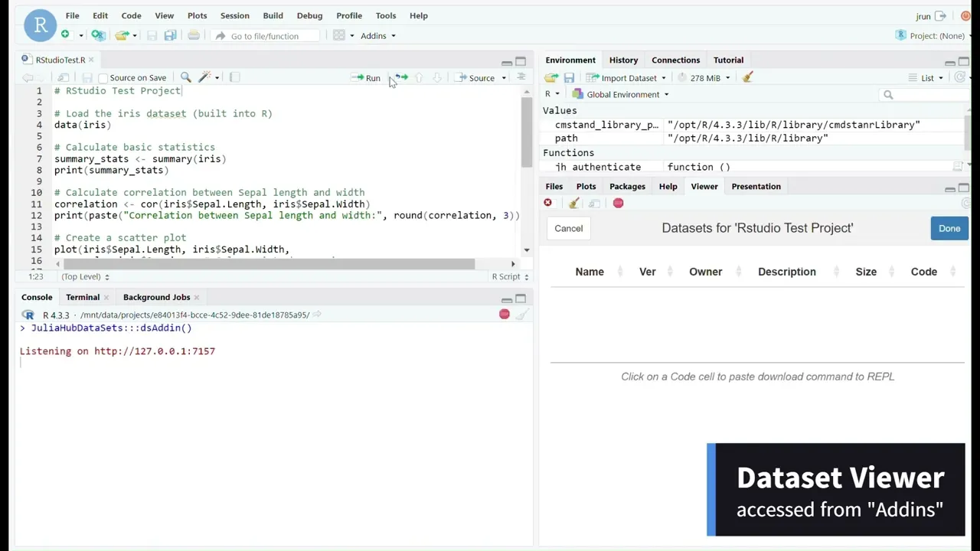
Task: Click the save all documents icon
Action: 170,35
